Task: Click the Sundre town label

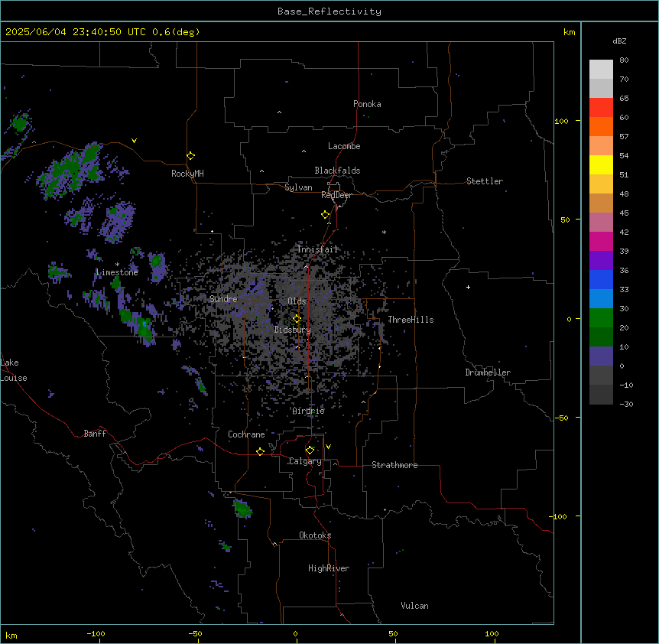Action: click(223, 299)
